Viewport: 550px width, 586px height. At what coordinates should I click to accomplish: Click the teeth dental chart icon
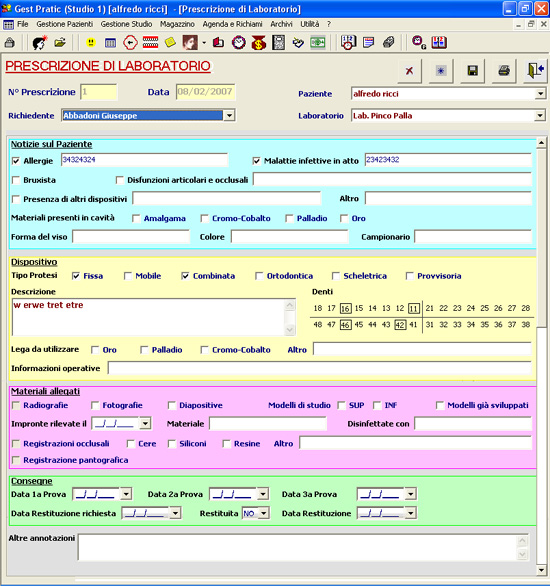click(x=150, y=43)
